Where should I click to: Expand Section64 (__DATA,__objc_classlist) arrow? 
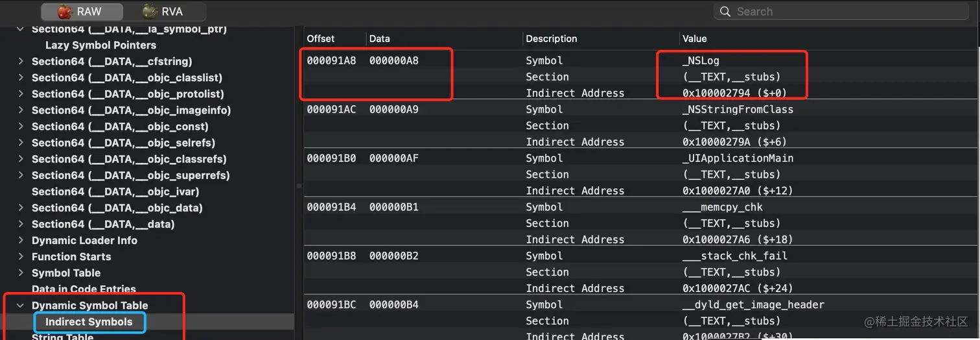tap(20, 78)
